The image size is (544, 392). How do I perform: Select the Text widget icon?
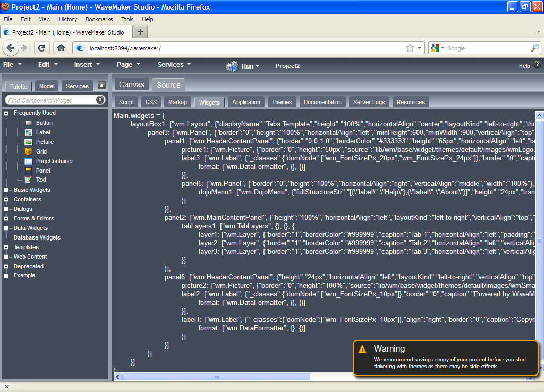[x=29, y=180]
